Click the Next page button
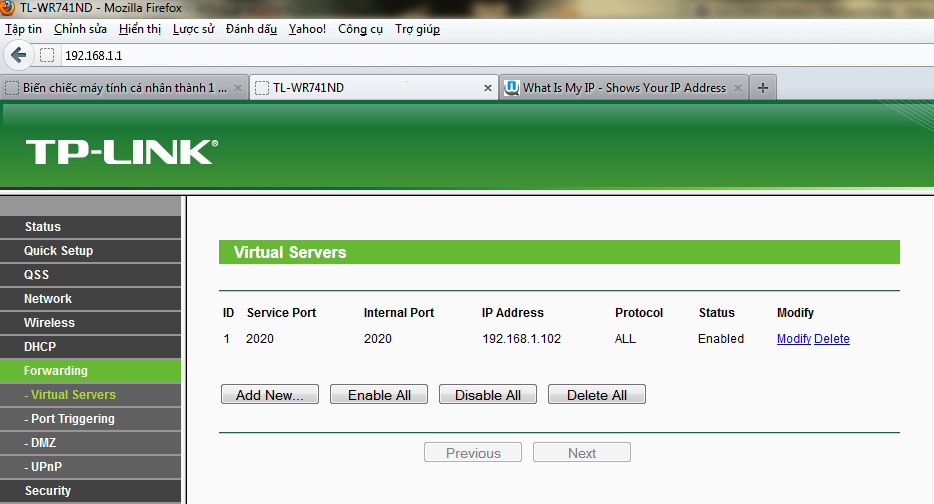The height and width of the screenshot is (504, 934). pyautogui.click(x=582, y=452)
